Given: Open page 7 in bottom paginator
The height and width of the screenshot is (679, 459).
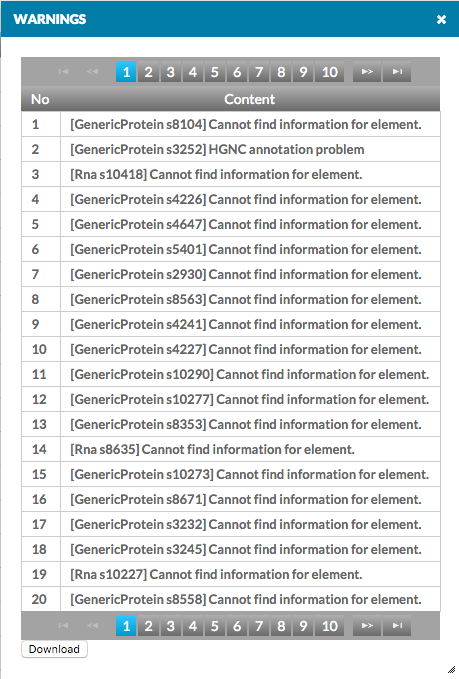Looking at the screenshot, I should (259, 625).
